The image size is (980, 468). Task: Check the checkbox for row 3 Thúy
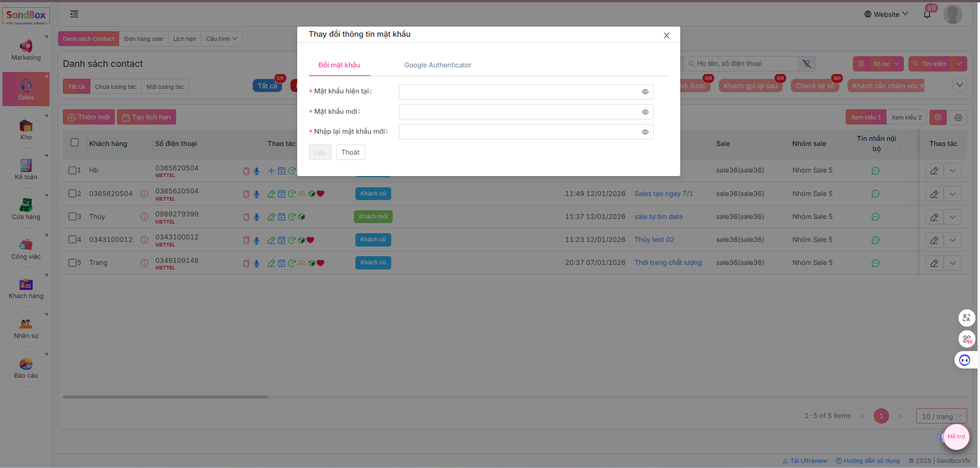(73, 216)
